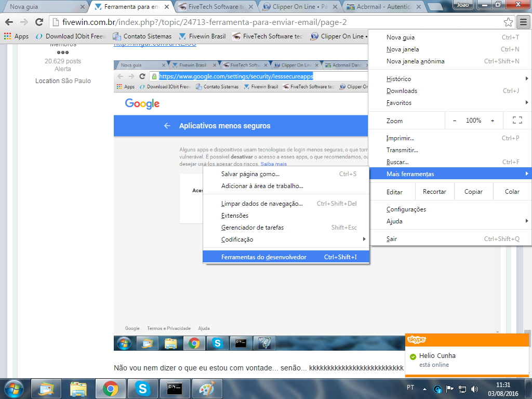Click the Copiar button
This screenshot has height=399, width=532.
[473, 192]
